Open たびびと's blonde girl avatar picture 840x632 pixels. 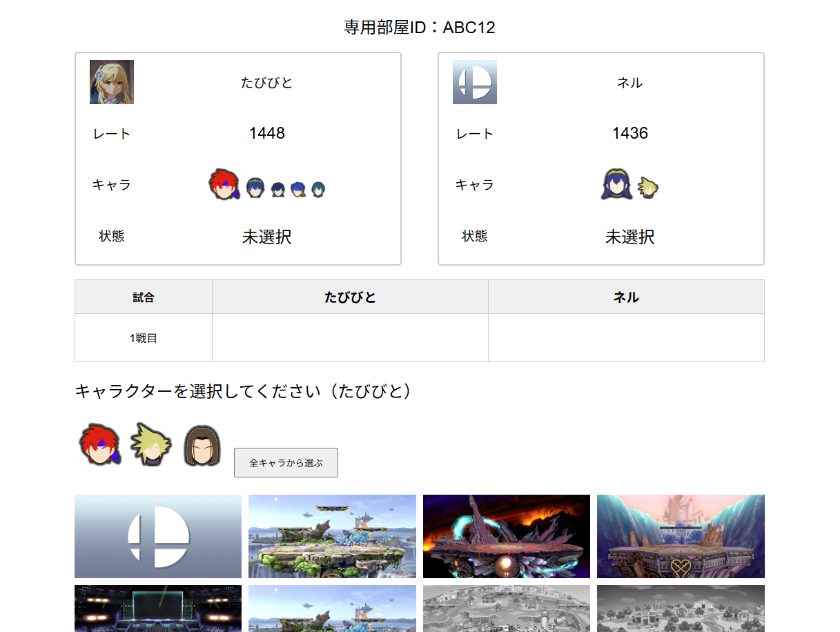tap(112, 82)
